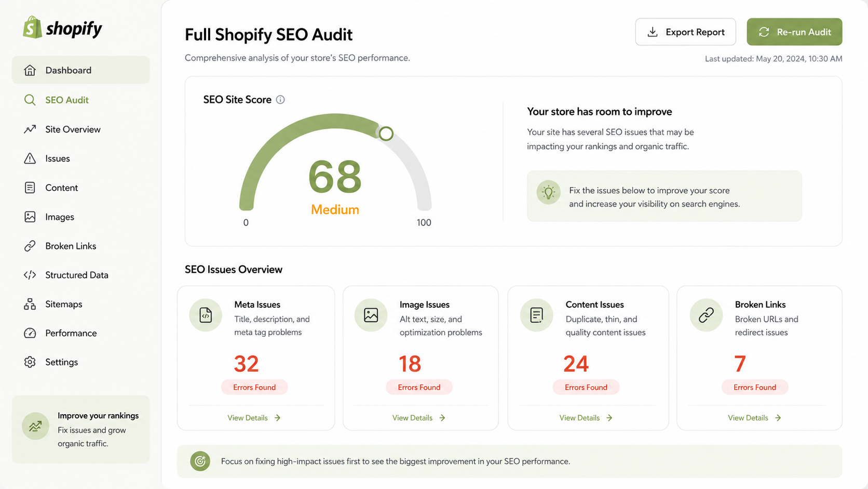Click the 32 meta errors count
Image resolution: width=868 pixels, height=489 pixels.
pyautogui.click(x=246, y=364)
